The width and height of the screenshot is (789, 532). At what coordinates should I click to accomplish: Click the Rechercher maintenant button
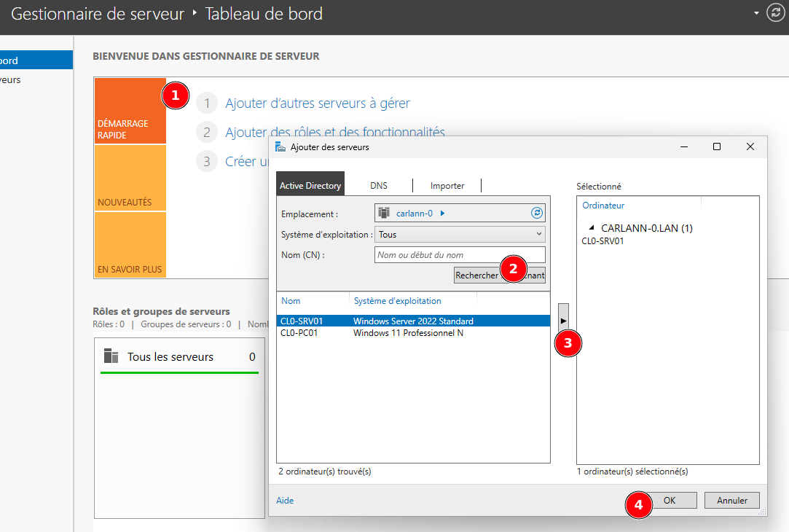tap(500, 275)
